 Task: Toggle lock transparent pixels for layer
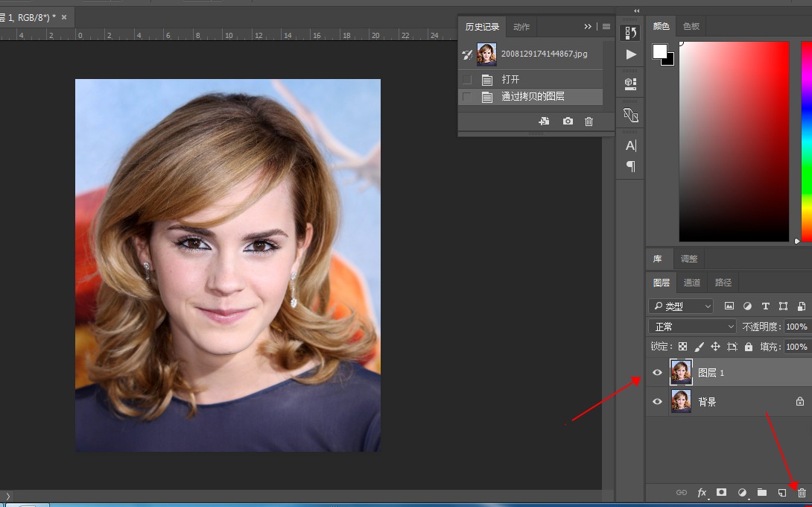(682, 347)
